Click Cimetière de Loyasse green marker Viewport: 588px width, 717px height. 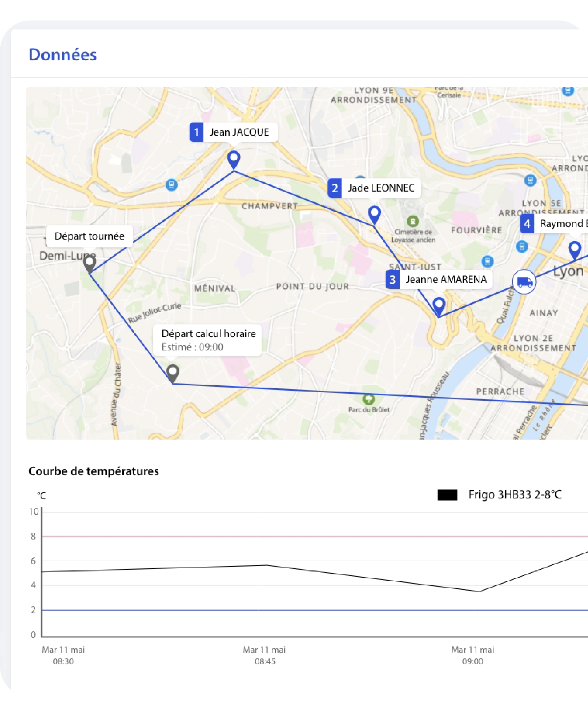[x=413, y=222]
